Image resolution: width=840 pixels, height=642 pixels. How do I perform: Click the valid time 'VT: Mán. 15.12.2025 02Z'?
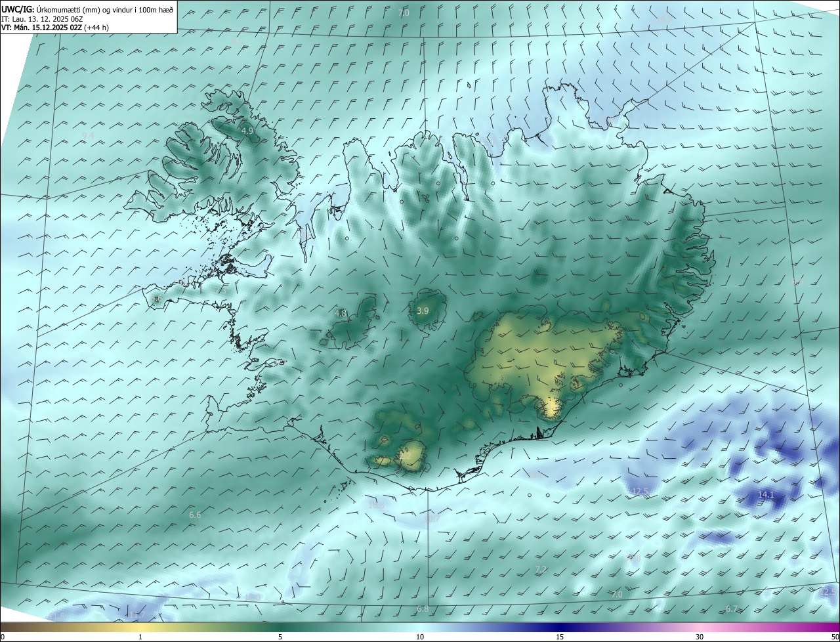pyautogui.click(x=42, y=28)
